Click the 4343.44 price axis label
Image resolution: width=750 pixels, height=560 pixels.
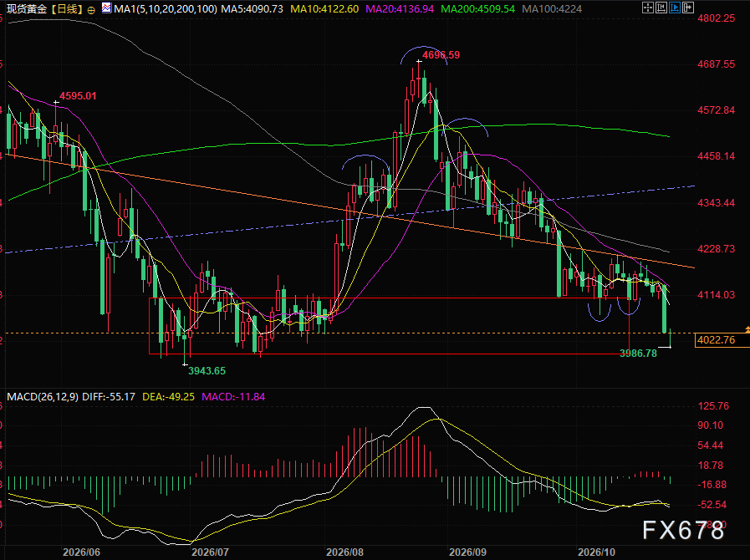click(x=716, y=203)
